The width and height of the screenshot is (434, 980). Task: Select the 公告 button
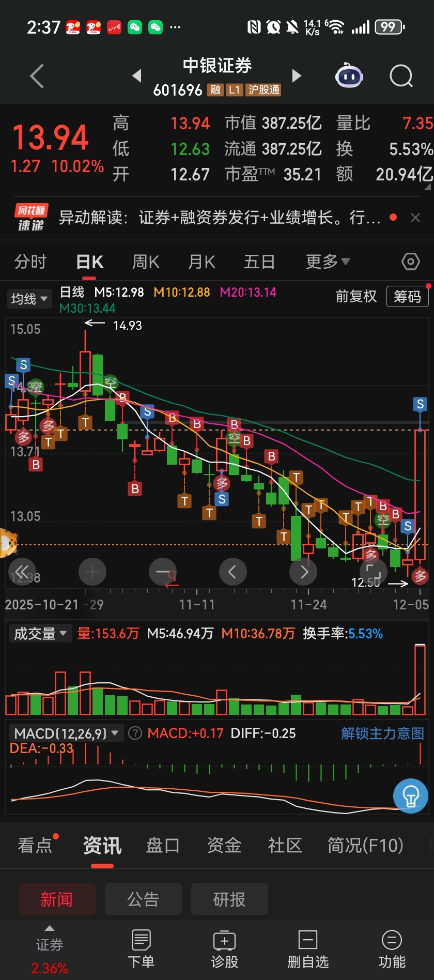click(x=143, y=899)
